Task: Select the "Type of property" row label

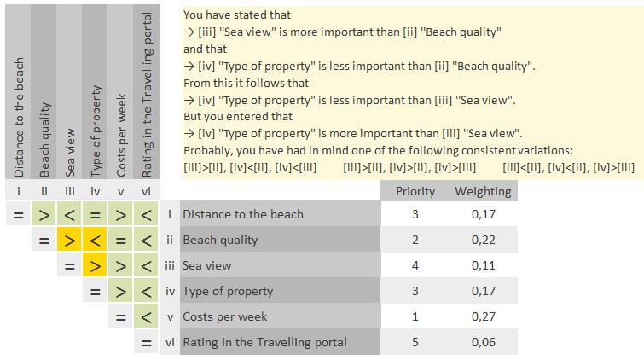Action: pos(228,291)
